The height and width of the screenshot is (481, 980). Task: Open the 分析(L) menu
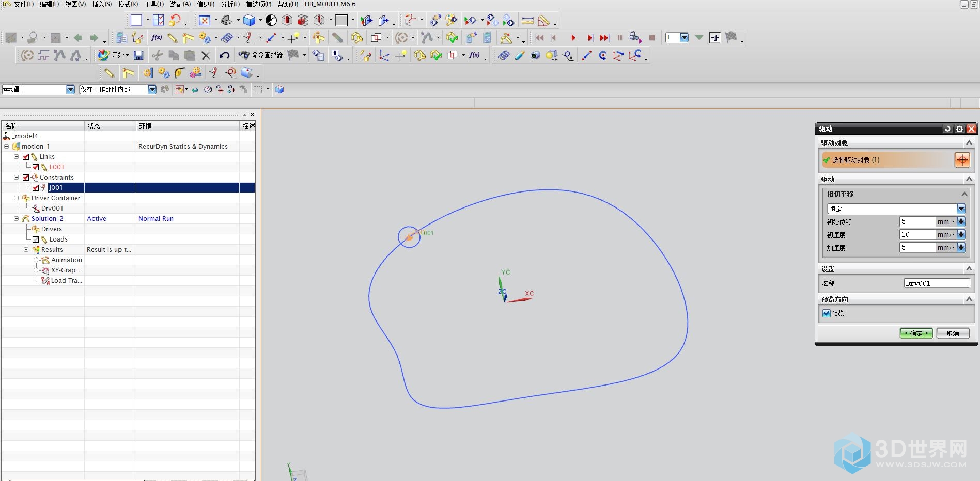pyautogui.click(x=230, y=4)
